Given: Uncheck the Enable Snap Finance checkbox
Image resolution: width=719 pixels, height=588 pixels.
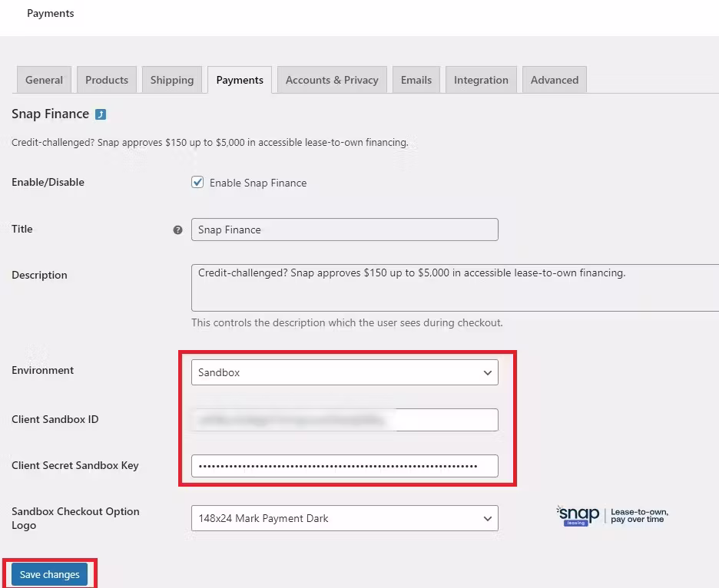Looking at the screenshot, I should coord(197,183).
